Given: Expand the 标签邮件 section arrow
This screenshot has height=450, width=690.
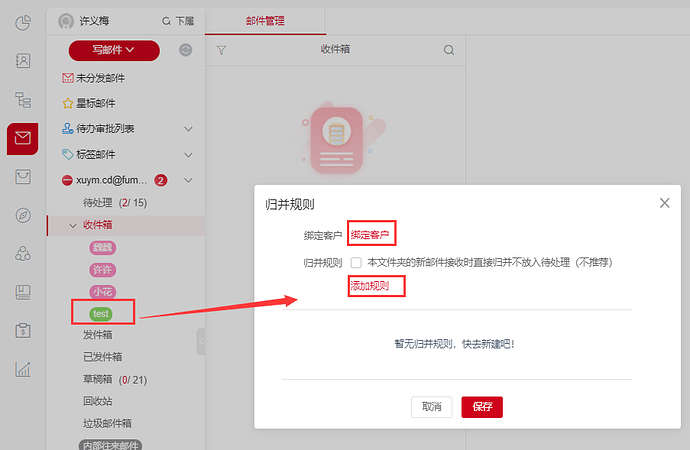Looking at the screenshot, I should pos(188,155).
